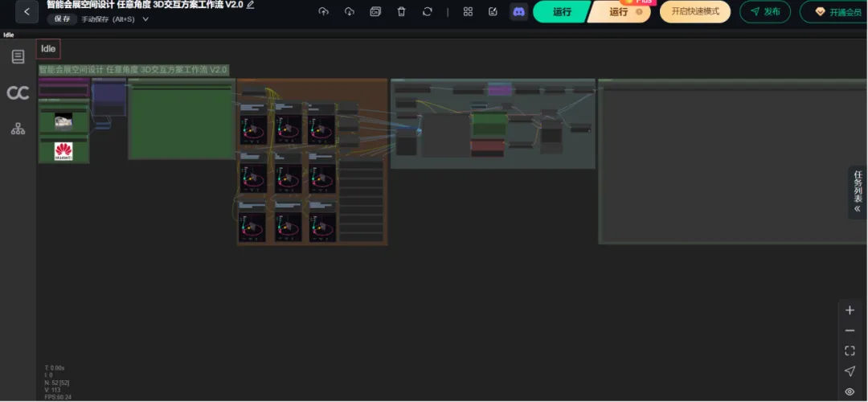Image resolution: width=868 pixels, height=402 pixels.
Task: Open the document list icon in left sidebar
Action: coord(18,56)
